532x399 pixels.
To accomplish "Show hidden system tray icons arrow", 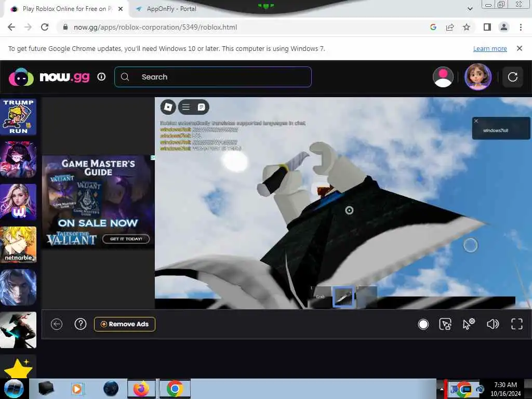I will pos(442,389).
